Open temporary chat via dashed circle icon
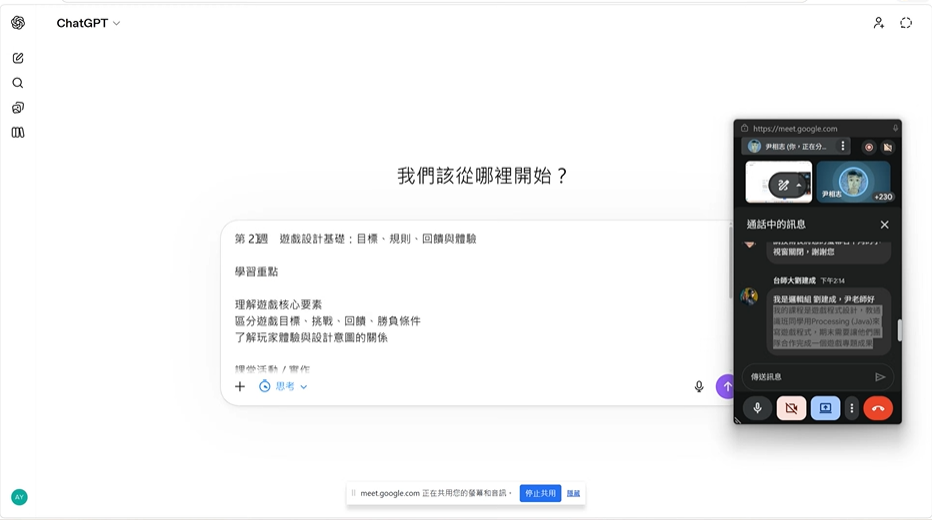 click(x=906, y=23)
